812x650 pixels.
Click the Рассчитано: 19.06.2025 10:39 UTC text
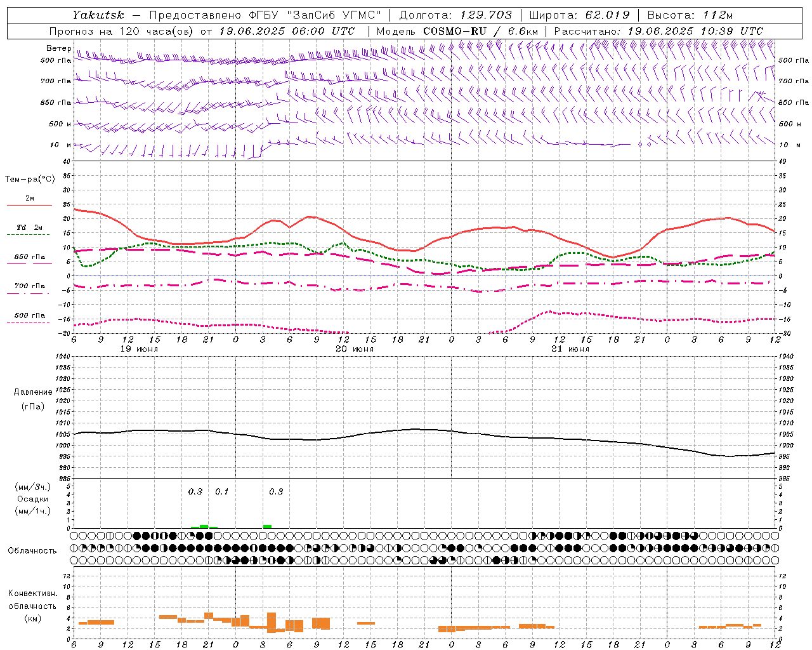coord(658,31)
